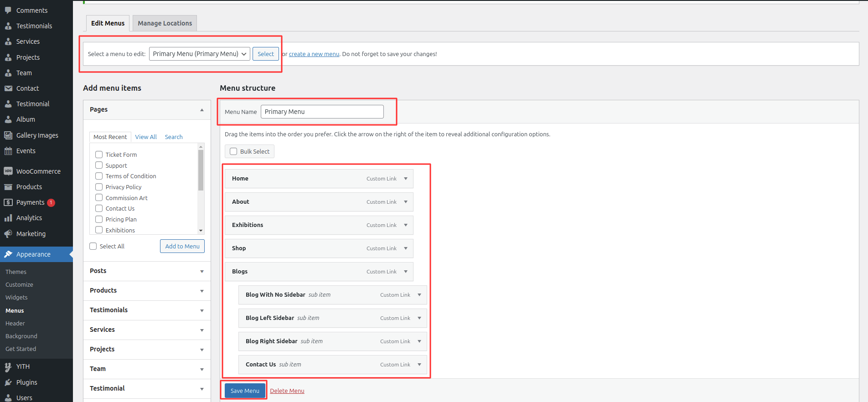Click the Marketing megaphone icon
The height and width of the screenshot is (402, 868).
pos(8,234)
